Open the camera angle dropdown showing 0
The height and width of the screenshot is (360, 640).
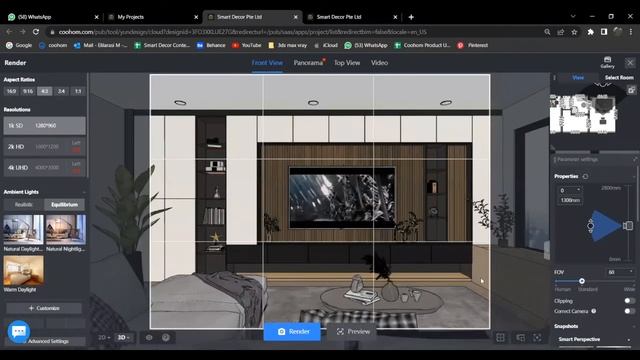tap(570, 191)
